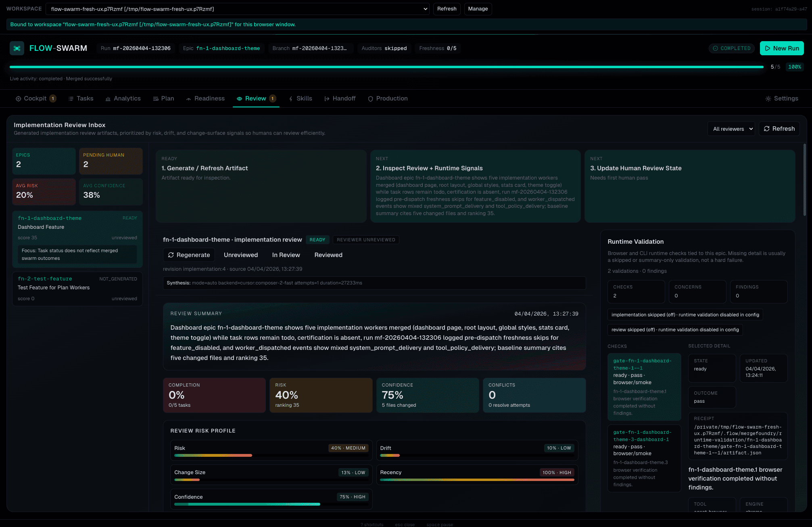Set review state to Reviewed
The width and height of the screenshot is (812, 527).
coord(328,255)
